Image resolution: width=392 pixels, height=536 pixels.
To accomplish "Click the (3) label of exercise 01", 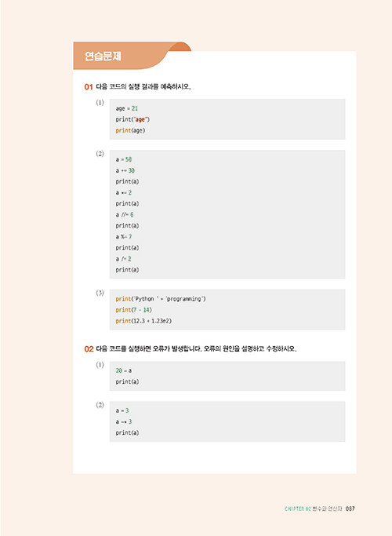I will pos(100,293).
